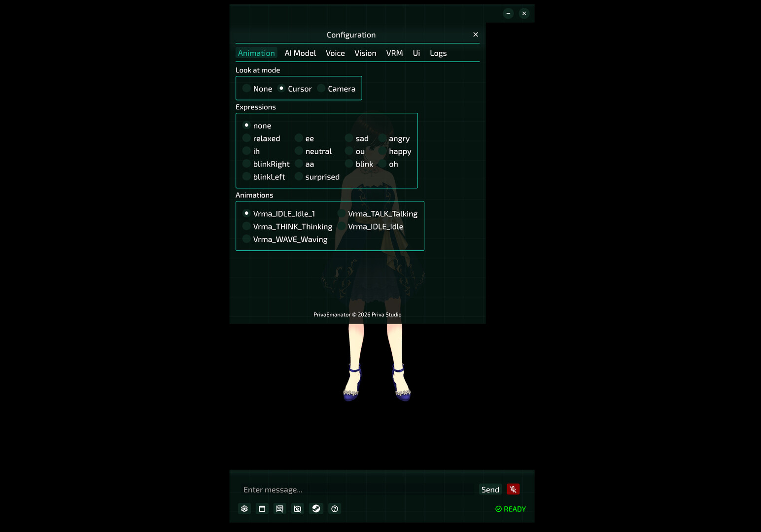
Task: Select the surprised expression
Action: (317, 177)
